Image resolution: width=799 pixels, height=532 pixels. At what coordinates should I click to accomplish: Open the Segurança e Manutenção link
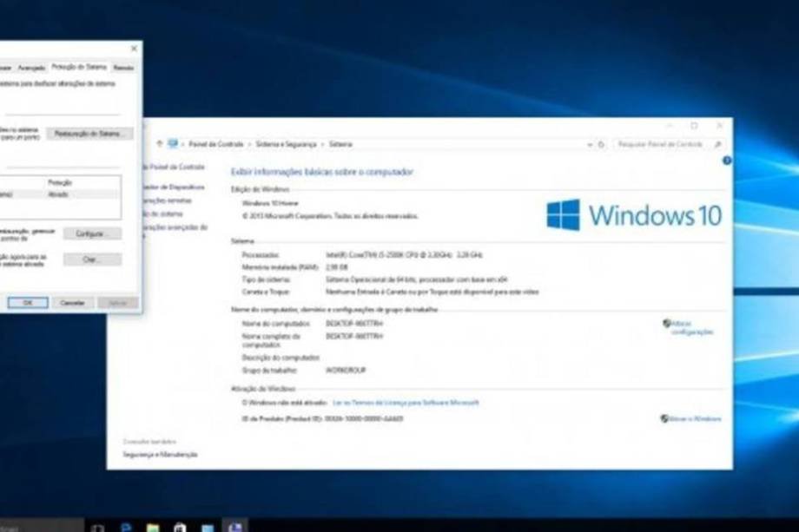(x=160, y=454)
